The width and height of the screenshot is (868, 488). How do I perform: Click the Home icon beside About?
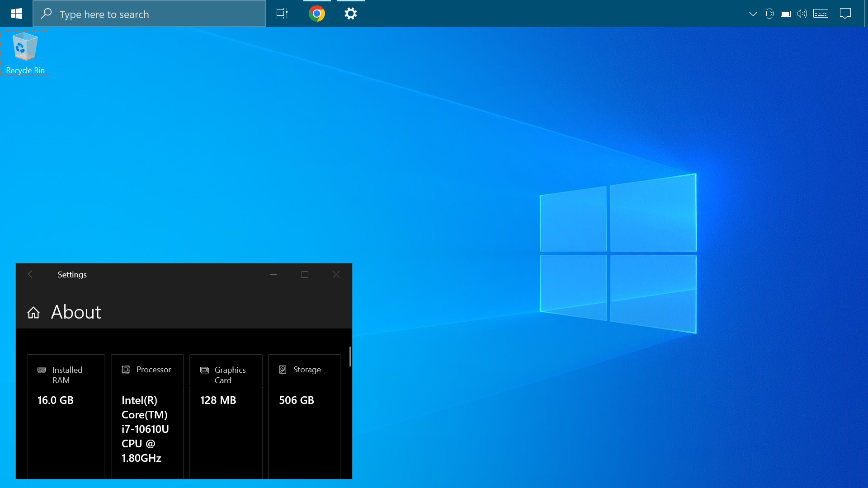click(x=33, y=313)
